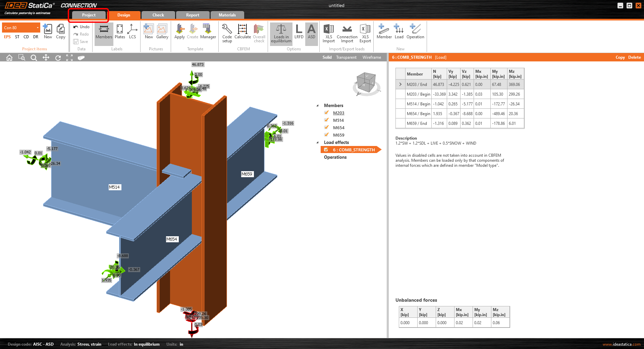Image resolution: width=644 pixels, height=349 pixels.
Task: Collapse the Members tree section
Action: (x=317, y=105)
